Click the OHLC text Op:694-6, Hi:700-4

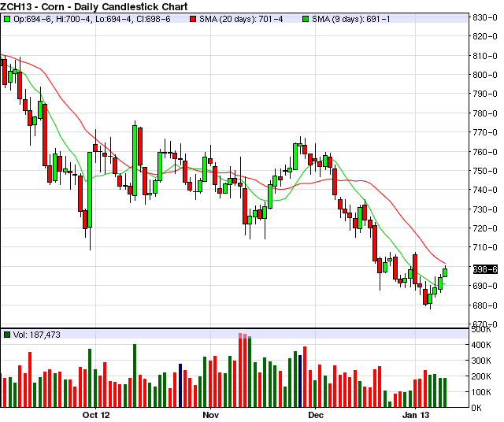(x=53, y=19)
